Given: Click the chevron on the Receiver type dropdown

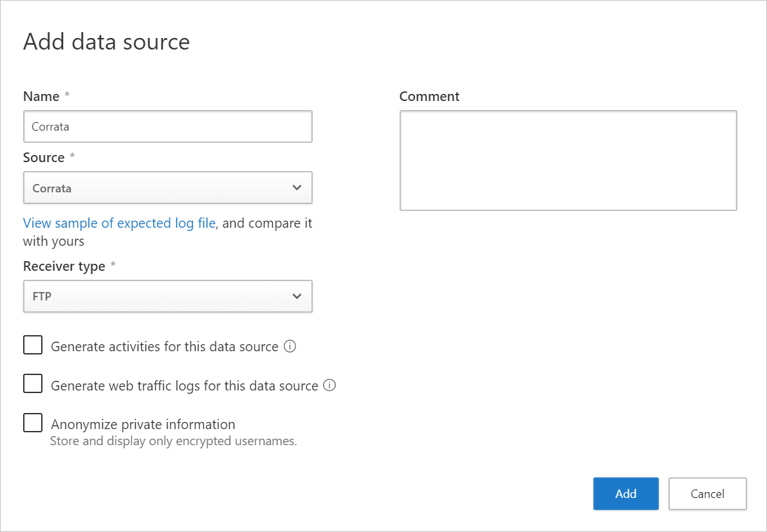Looking at the screenshot, I should (297, 296).
